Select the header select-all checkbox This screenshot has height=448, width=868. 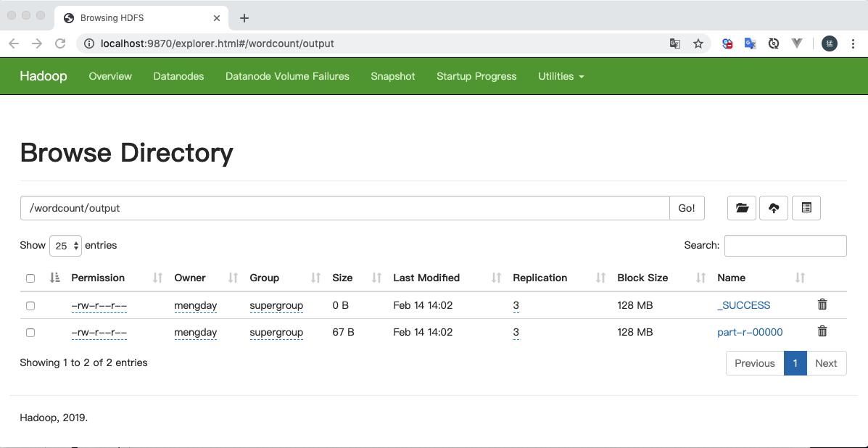click(x=30, y=278)
